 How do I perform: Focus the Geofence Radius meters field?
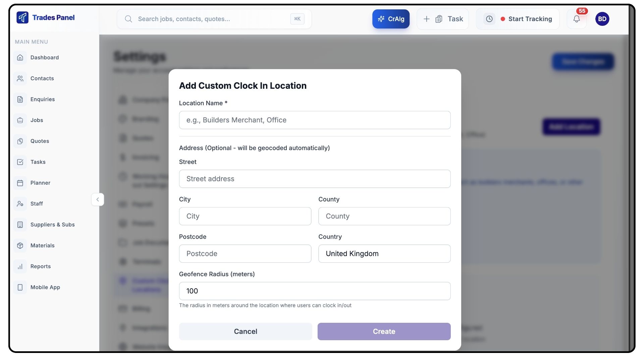click(315, 291)
